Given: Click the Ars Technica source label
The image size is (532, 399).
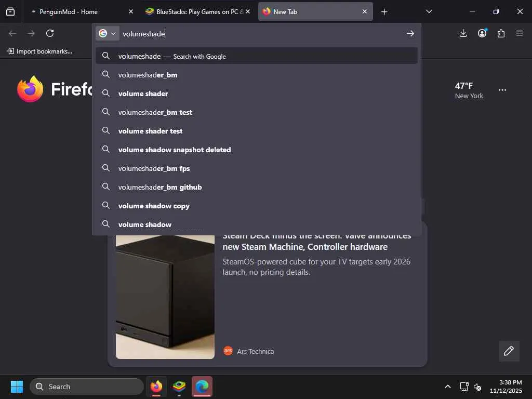Looking at the screenshot, I should tap(255, 352).
